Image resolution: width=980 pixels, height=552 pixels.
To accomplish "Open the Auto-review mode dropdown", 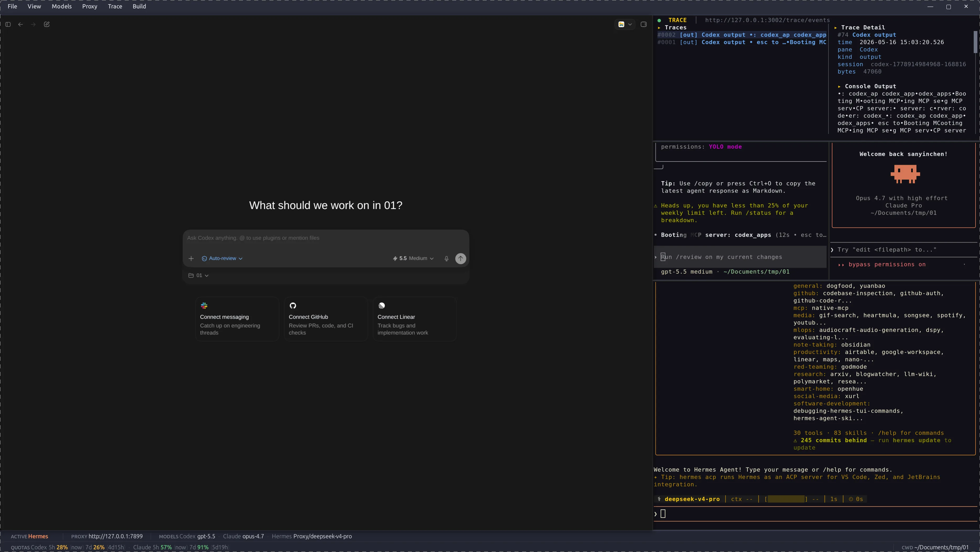I will (222, 259).
